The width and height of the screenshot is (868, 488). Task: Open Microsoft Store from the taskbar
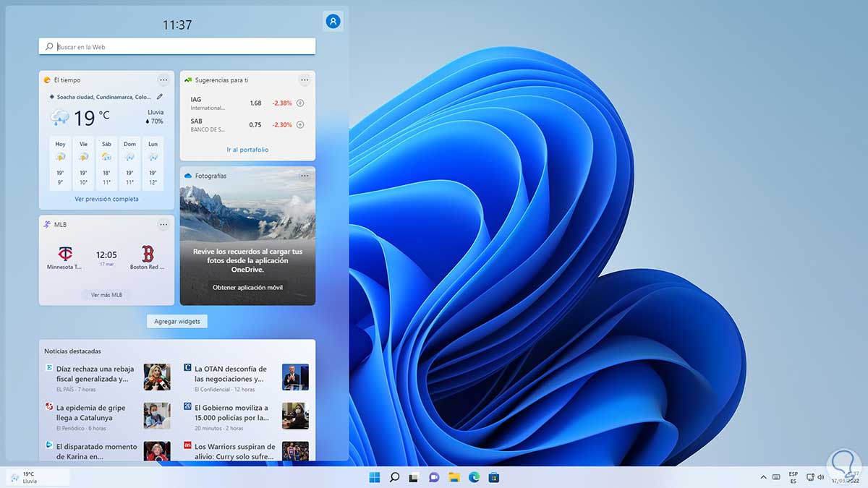[x=493, y=477]
